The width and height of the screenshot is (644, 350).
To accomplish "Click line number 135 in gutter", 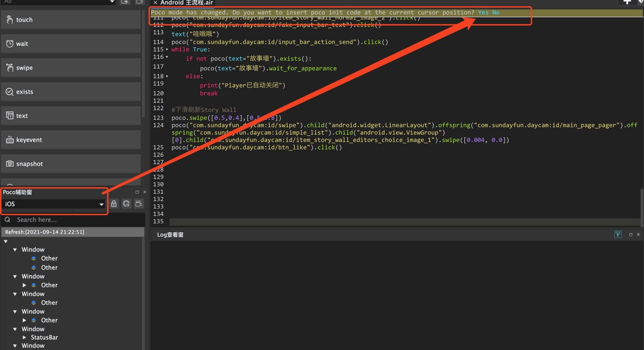I will [158, 222].
